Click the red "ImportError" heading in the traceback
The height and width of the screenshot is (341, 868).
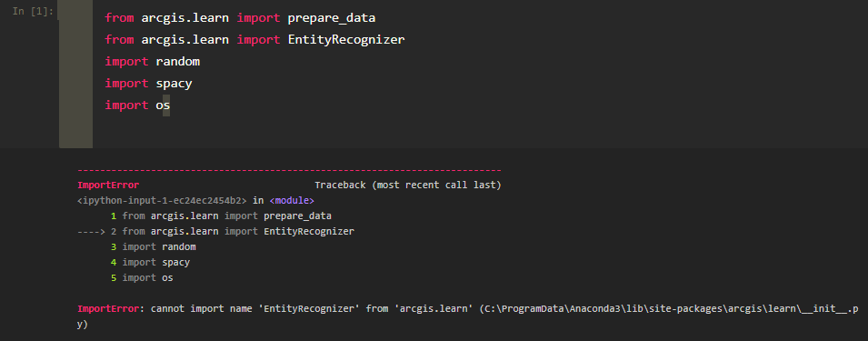(x=108, y=185)
